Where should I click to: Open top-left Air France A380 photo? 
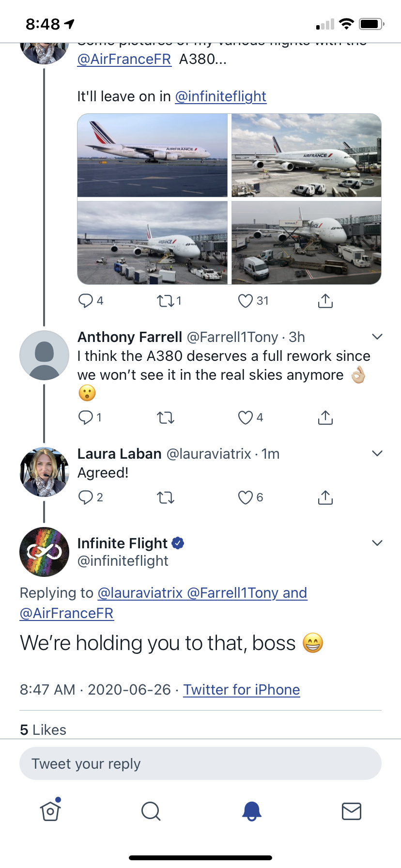coord(153,155)
